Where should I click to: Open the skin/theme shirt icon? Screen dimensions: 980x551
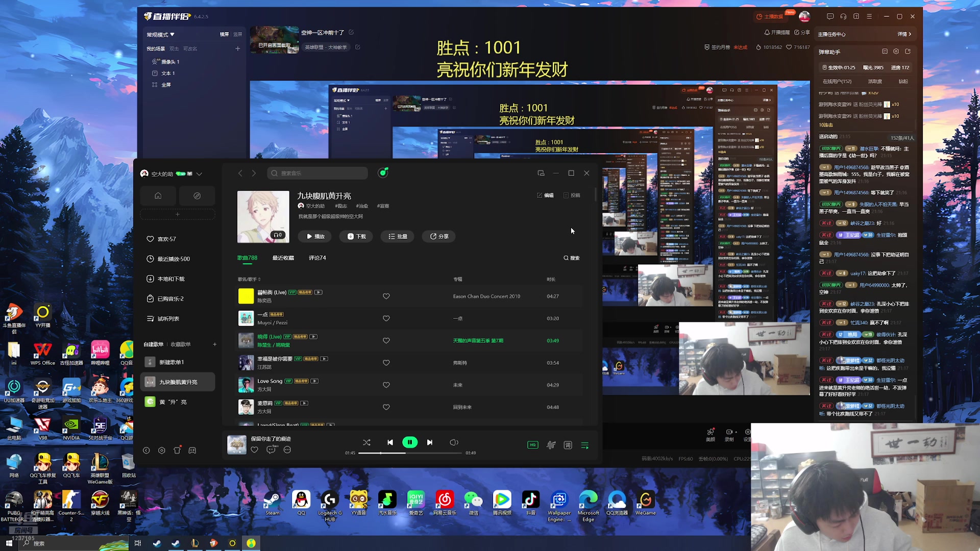177,450
